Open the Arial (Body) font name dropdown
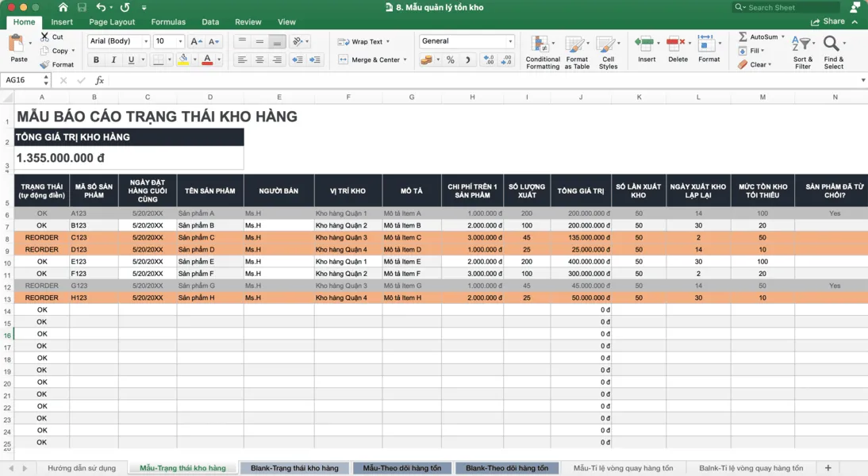The width and height of the screenshot is (868, 476). coord(145,41)
